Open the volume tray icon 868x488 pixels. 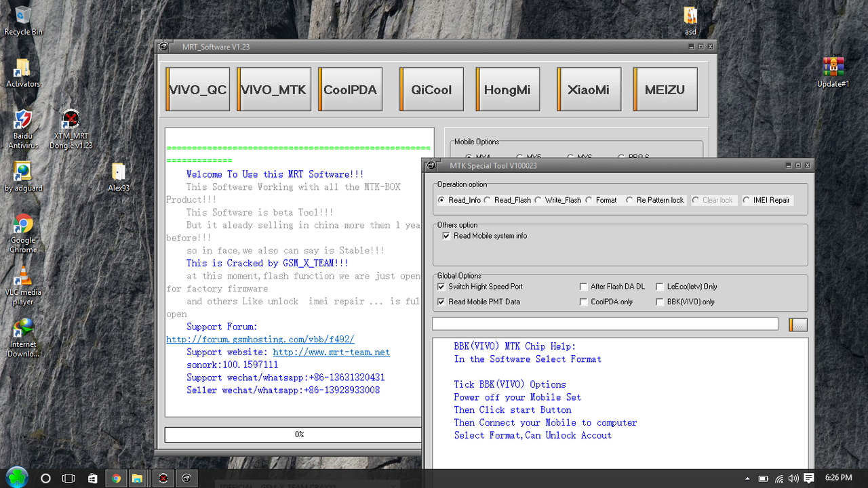(793, 479)
